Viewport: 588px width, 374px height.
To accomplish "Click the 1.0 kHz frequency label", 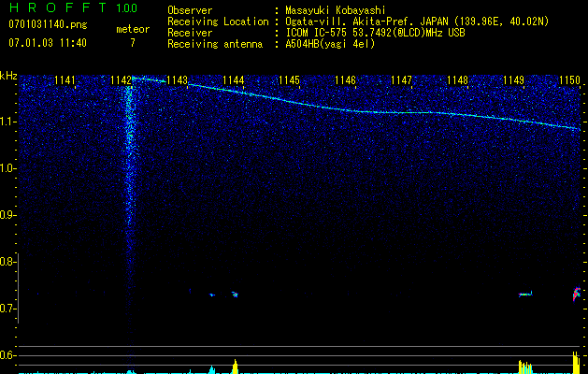I will tap(7, 169).
